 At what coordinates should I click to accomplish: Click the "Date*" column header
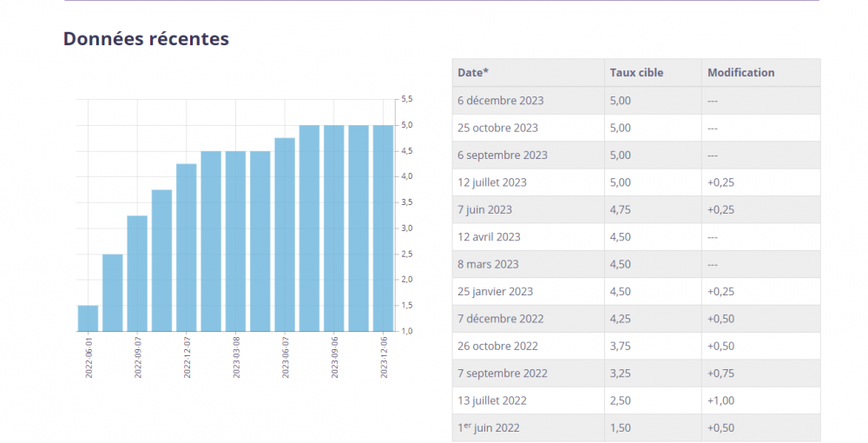(473, 73)
